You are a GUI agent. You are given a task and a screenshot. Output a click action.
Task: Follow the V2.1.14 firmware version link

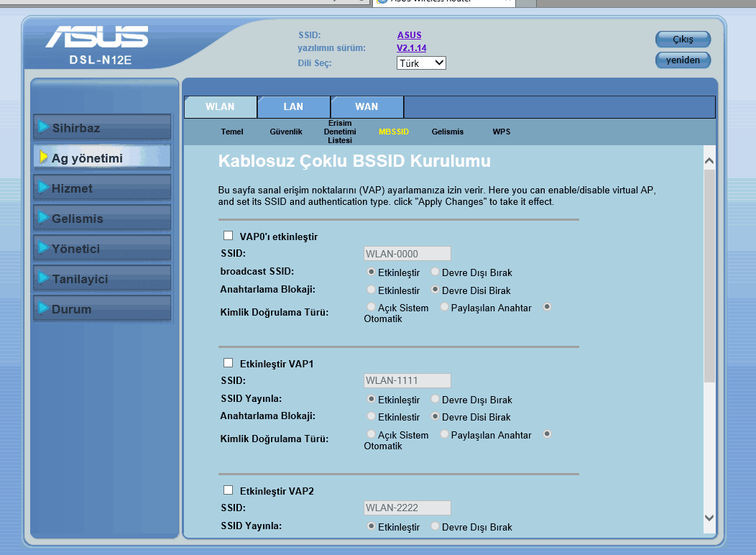[x=412, y=48]
